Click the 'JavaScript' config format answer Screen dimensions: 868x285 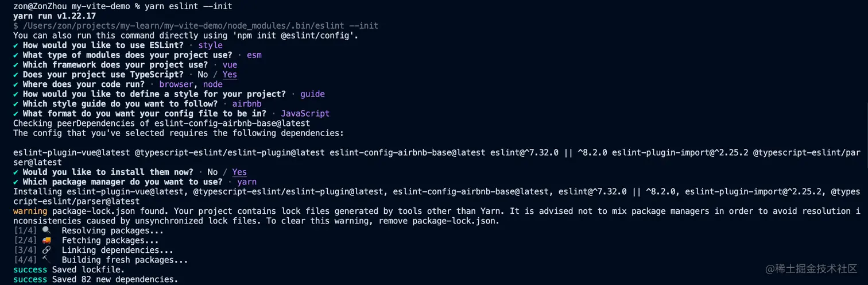click(x=305, y=114)
